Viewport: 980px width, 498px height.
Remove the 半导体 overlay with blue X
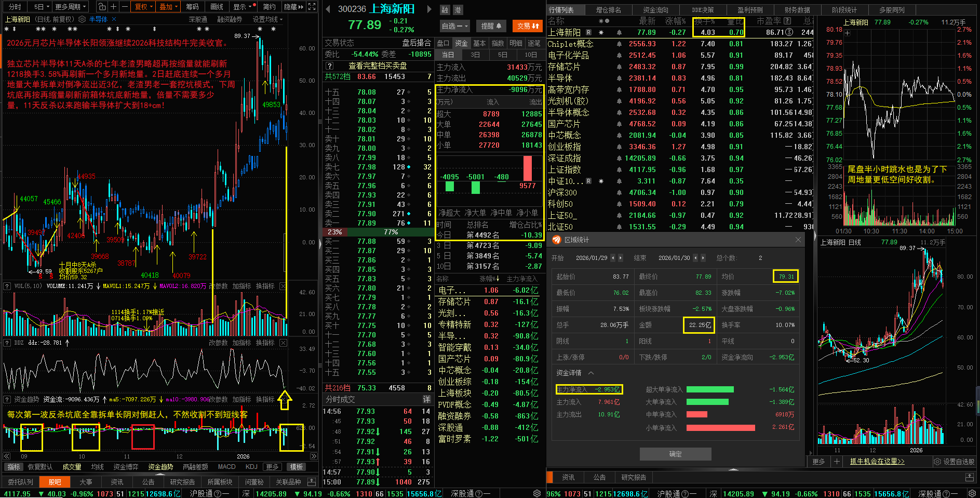click(x=113, y=19)
